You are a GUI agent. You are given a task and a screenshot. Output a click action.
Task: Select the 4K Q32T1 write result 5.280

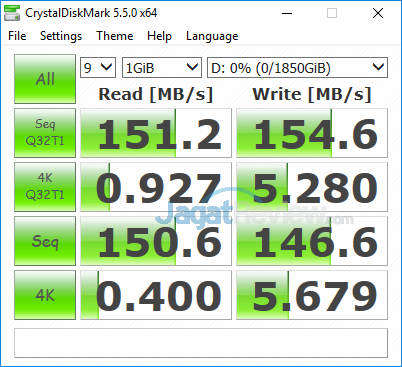[312, 187]
